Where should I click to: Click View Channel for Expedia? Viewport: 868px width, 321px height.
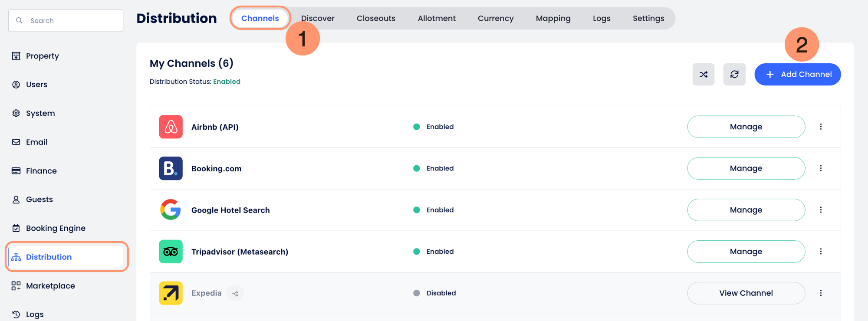point(746,293)
